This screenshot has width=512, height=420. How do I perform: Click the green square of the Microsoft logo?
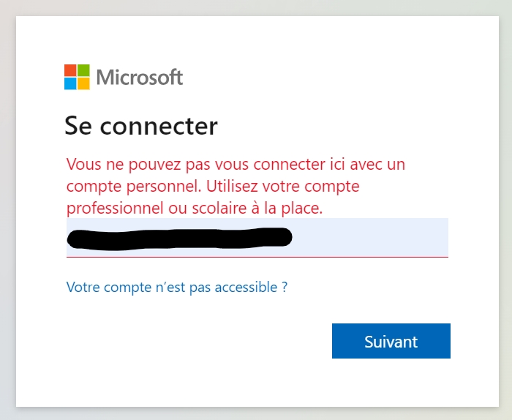[x=83, y=70]
